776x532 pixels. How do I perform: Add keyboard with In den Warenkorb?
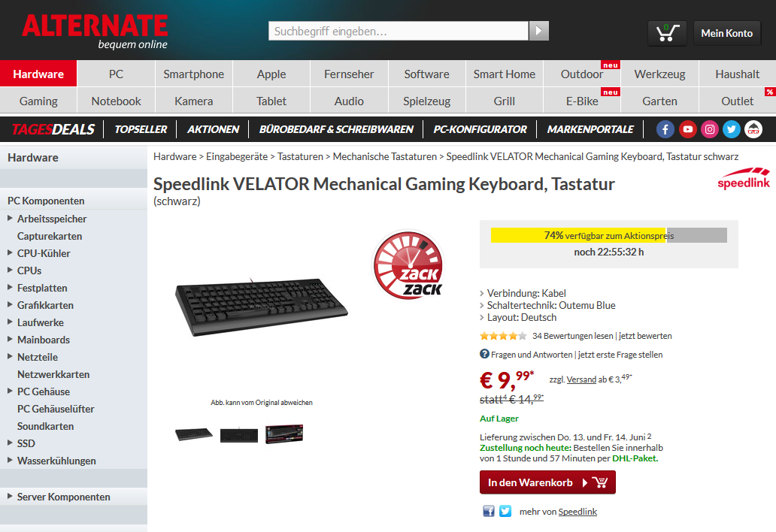(x=547, y=482)
